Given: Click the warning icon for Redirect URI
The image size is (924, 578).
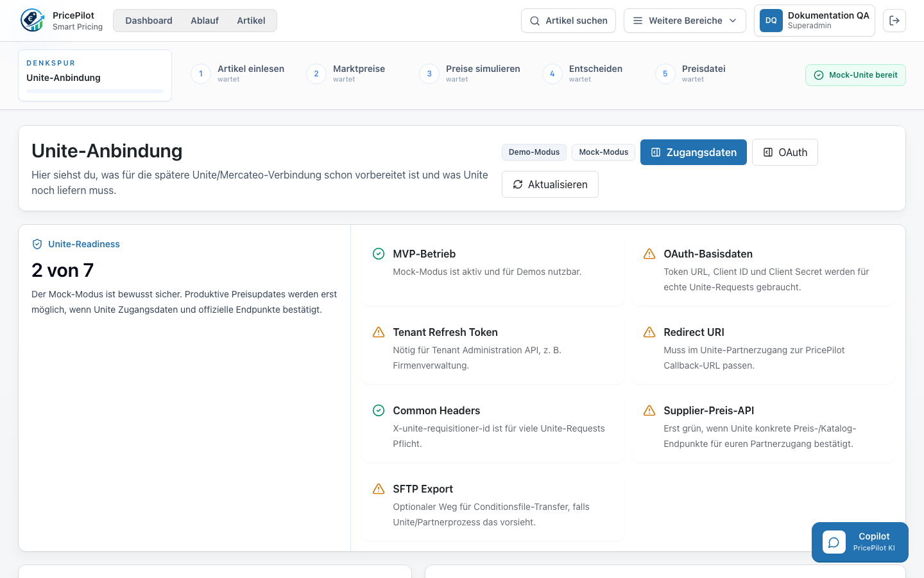Looking at the screenshot, I should click(649, 332).
